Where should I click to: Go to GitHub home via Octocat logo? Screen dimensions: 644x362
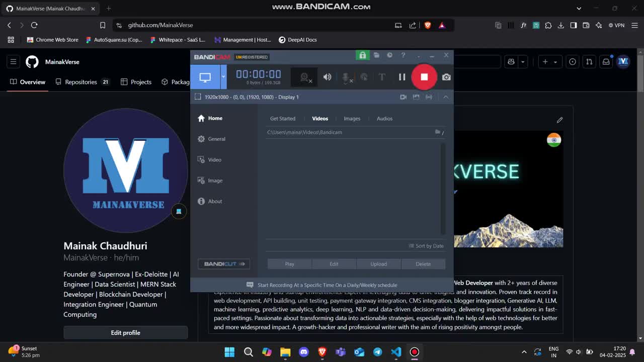click(32, 62)
